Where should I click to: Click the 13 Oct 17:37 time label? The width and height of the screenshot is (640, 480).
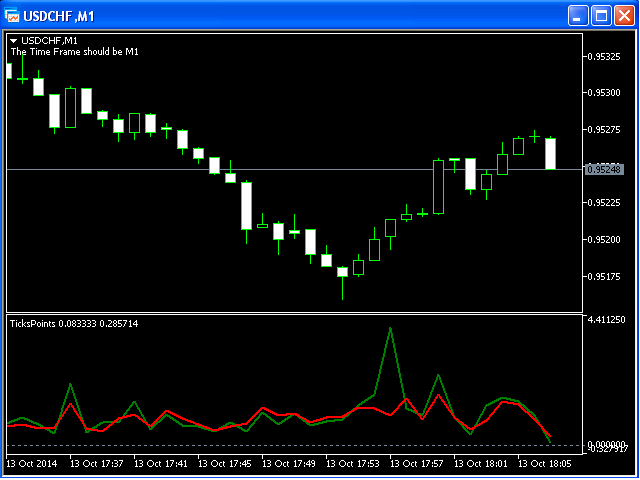[99, 464]
